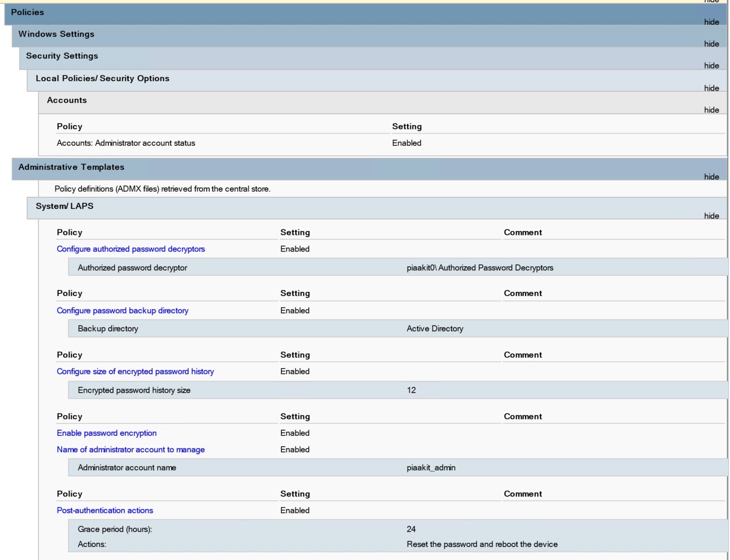Select the 'Backup directory' label

click(108, 329)
